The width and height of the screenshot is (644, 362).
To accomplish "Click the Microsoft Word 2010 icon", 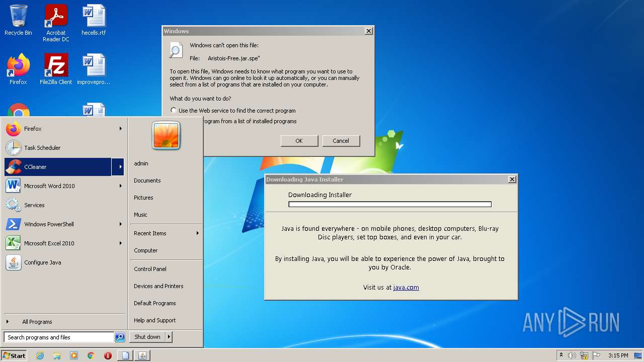I will click(x=14, y=186).
